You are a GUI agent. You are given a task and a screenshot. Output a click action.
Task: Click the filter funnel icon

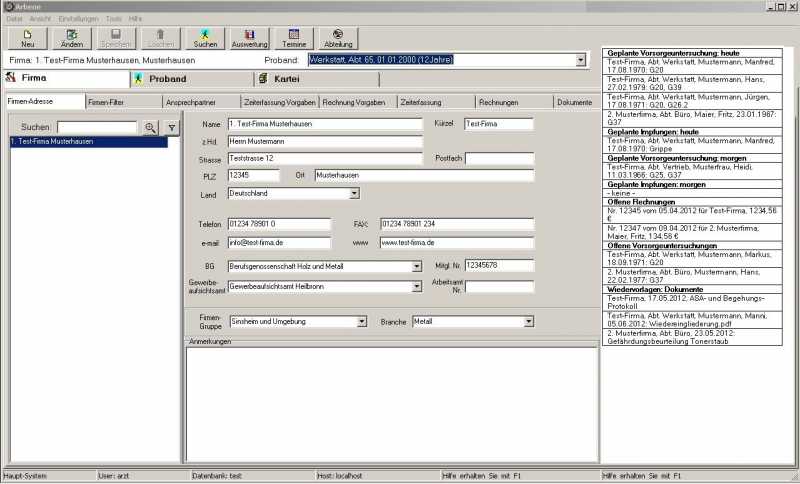click(x=171, y=127)
